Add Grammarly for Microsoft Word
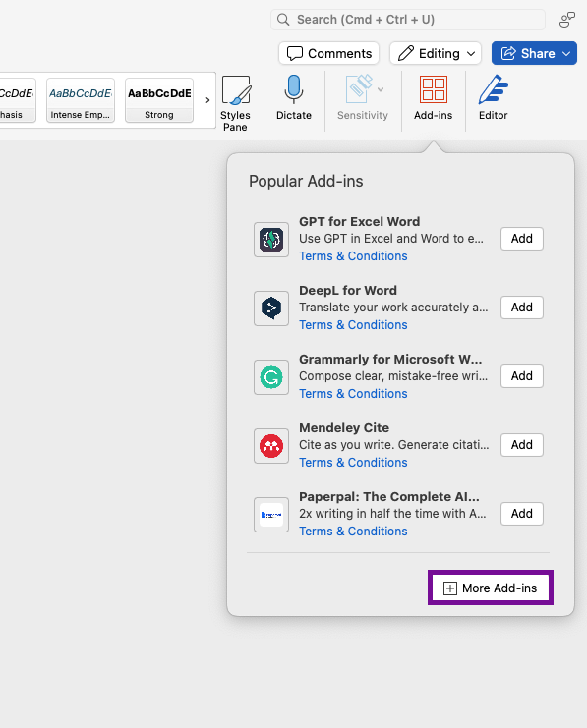 (522, 376)
